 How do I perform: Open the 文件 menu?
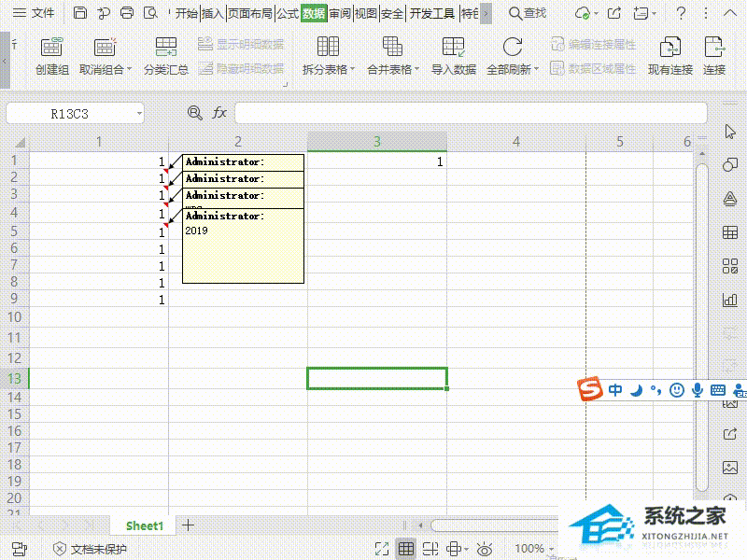(x=34, y=13)
